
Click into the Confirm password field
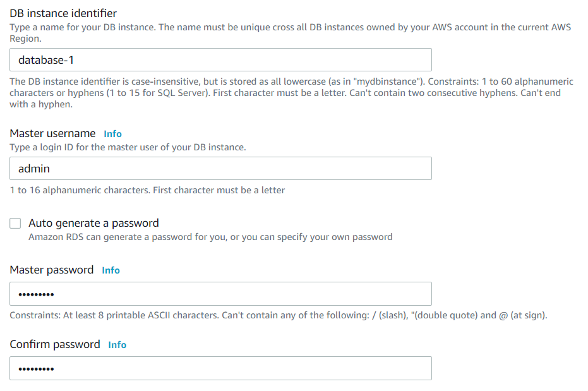click(220, 368)
